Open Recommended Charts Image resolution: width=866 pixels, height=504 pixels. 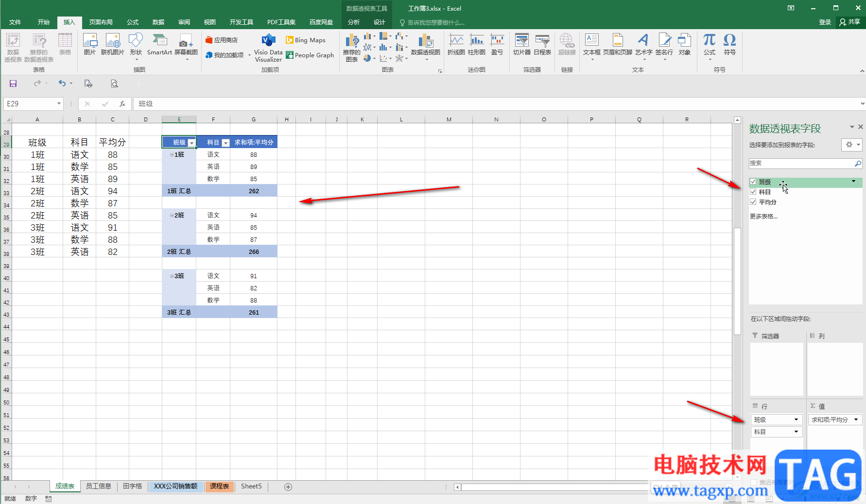(x=352, y=47)
